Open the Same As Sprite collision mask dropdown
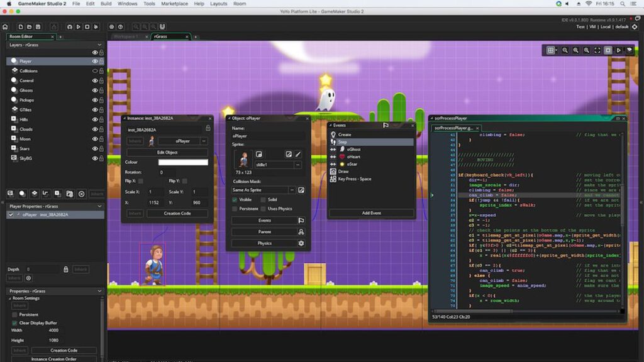The image size is (644, 362). (x=292, y=190)
